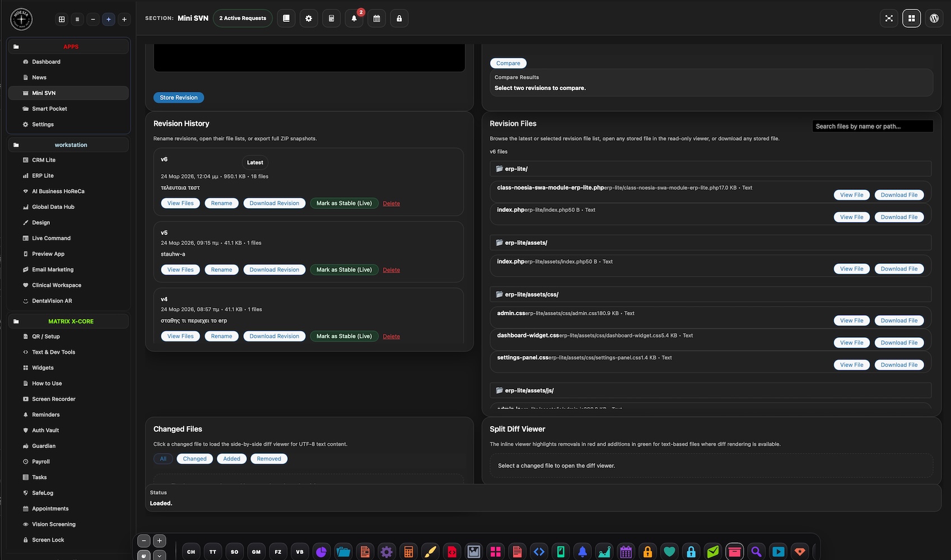Open the 2 Active Requests pill
This screenshot has height=560, width=951.
click(x=243, y=18)
